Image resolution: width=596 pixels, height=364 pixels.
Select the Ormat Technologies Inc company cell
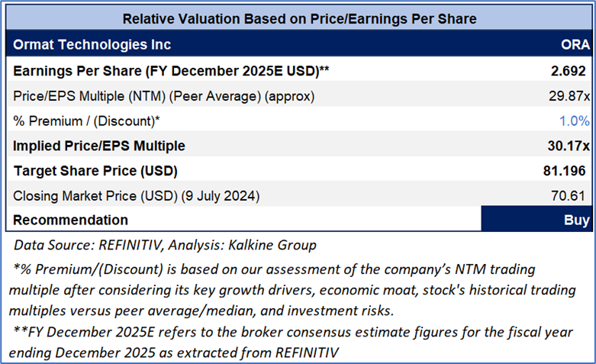[92, 45]
